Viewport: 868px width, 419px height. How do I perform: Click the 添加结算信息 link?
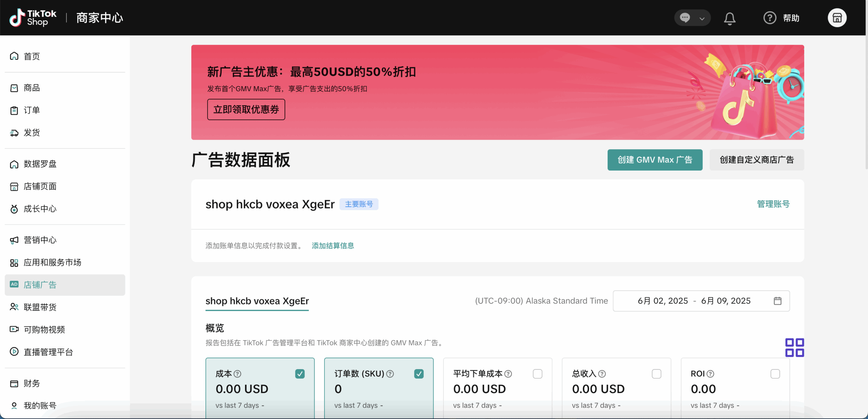(x=333, y=246)
